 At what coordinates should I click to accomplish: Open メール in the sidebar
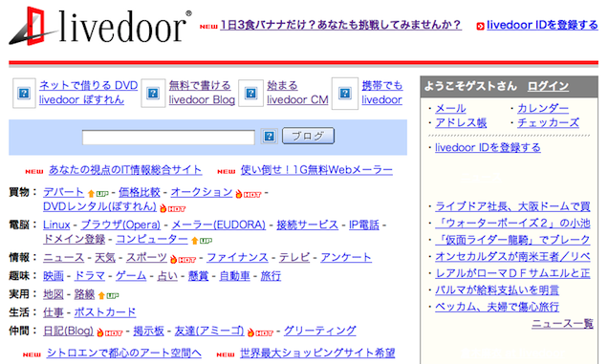coord(450,109)
